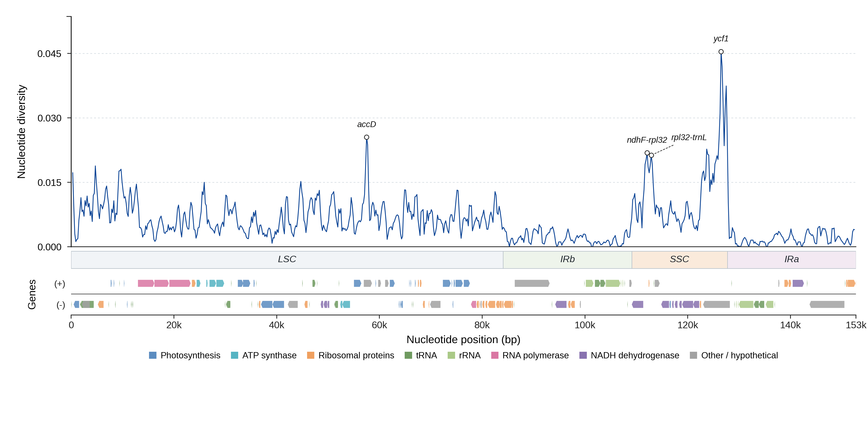Click the RNA polymerase legend swatch
Viewport: 868px width, 422px height.
(495, 355)
